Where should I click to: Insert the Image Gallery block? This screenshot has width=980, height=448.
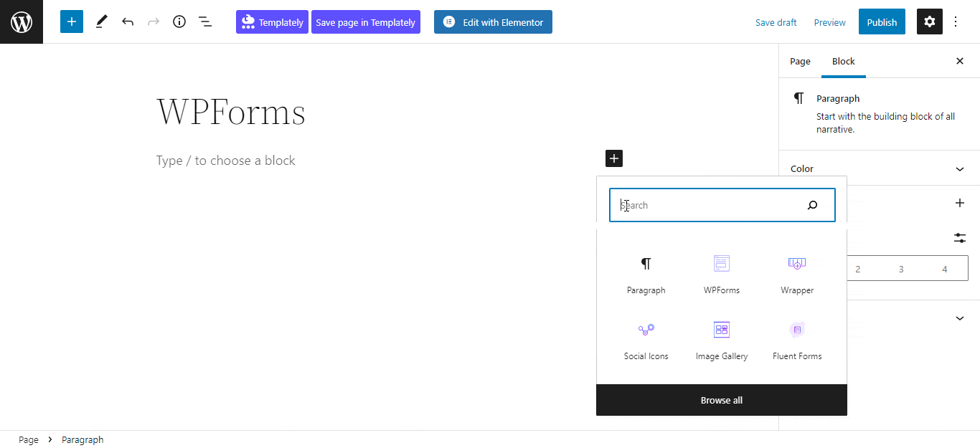[x=722, y=340]
